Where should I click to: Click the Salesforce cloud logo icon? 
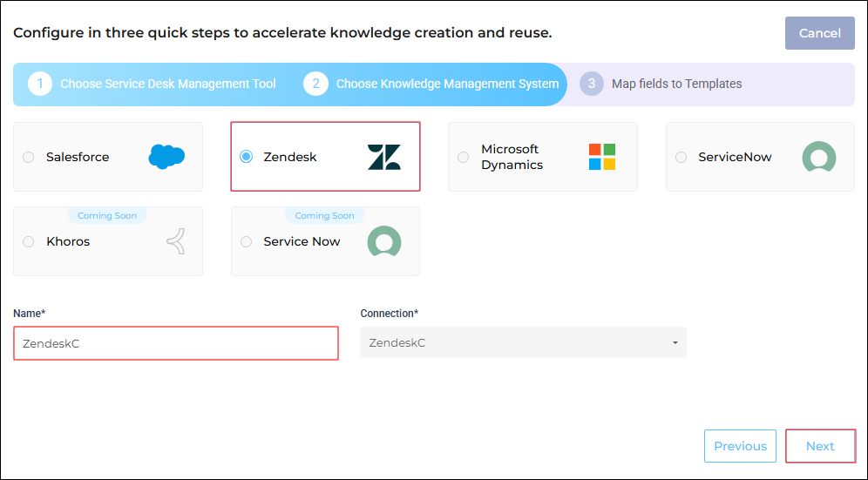[x=166, y=157]
